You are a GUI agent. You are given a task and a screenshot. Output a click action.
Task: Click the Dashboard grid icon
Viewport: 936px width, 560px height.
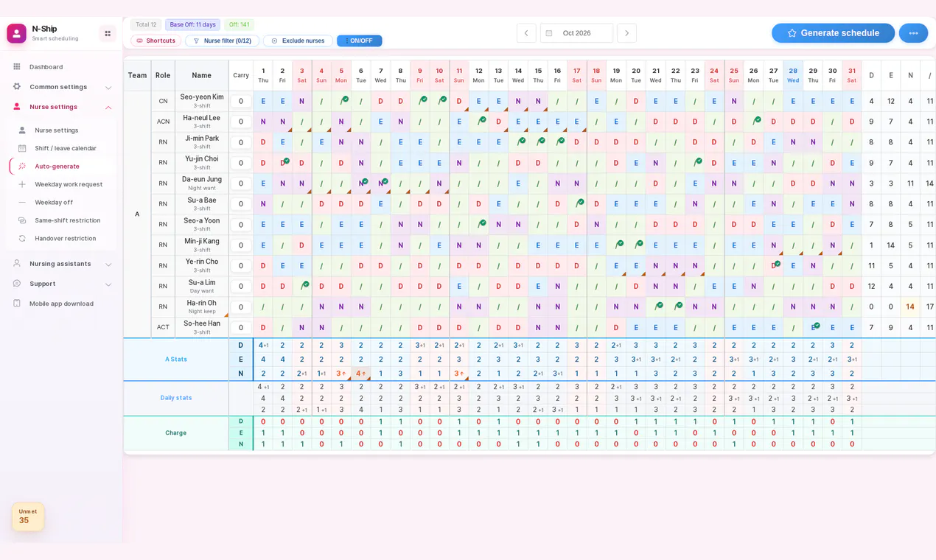tap(17, 67)
